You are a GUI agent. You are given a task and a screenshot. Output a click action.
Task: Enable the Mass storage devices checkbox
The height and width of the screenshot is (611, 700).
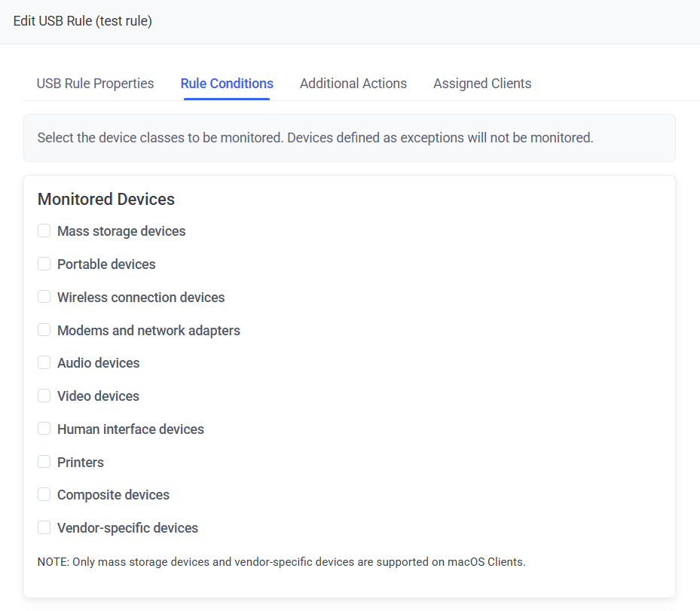tap(44, 231)
